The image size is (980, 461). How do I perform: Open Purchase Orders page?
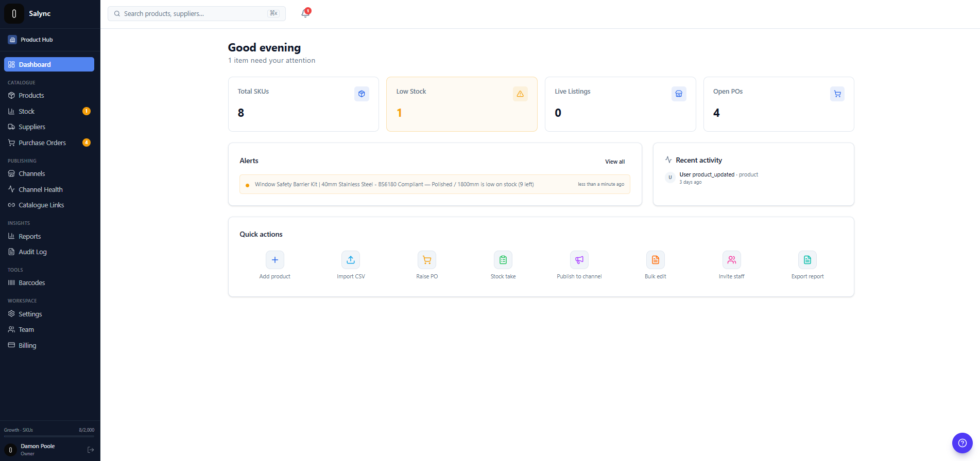(49, 143)
